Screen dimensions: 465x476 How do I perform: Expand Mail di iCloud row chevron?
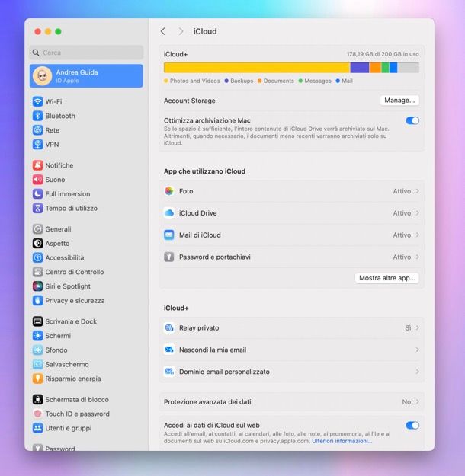tap(418, 235)
